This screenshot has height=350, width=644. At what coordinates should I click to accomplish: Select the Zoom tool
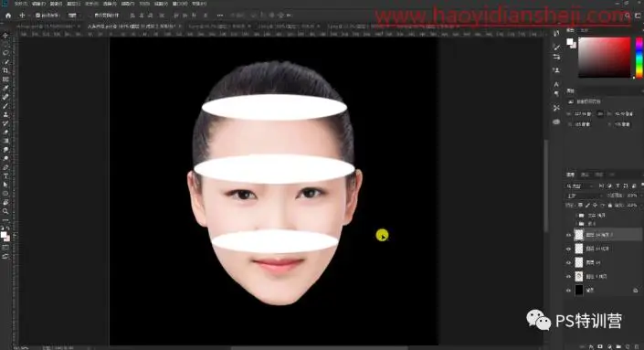pos(5,211)
